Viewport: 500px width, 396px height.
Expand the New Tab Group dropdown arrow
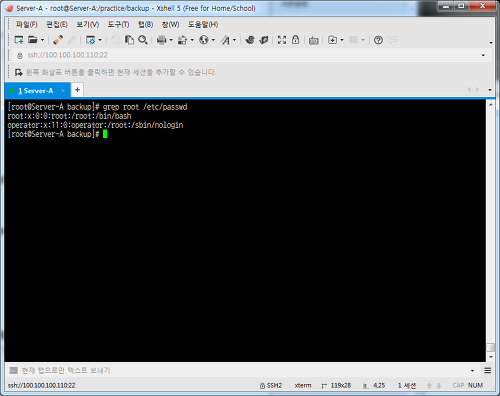(342, 40)
